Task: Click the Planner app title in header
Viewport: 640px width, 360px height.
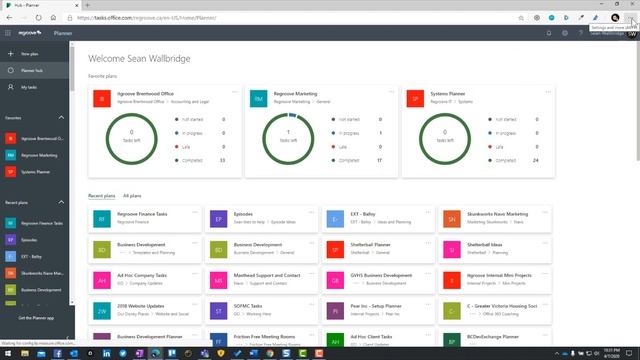Action: pos(63,33)
